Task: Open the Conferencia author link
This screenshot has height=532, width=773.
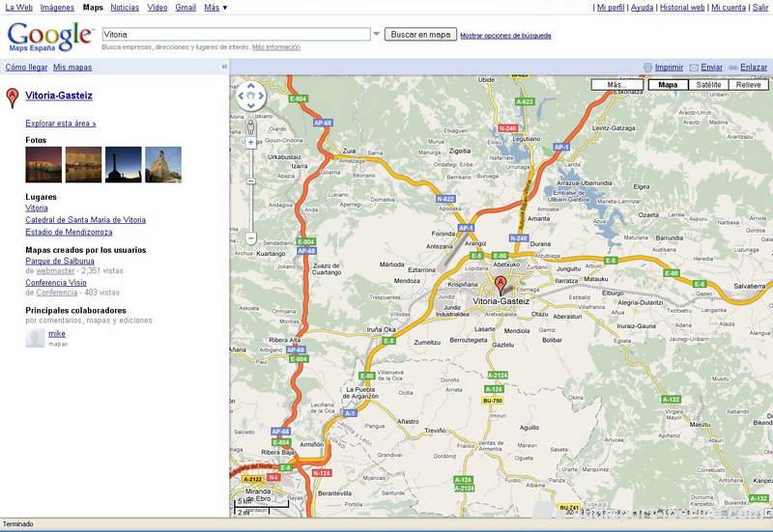Action: [x=57, y=293]
